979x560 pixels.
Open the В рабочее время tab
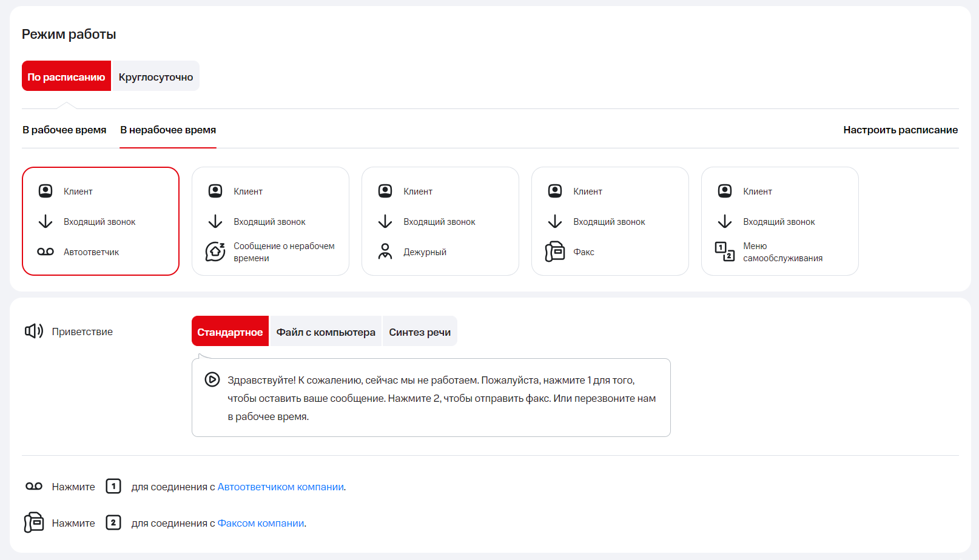point(64,130)
